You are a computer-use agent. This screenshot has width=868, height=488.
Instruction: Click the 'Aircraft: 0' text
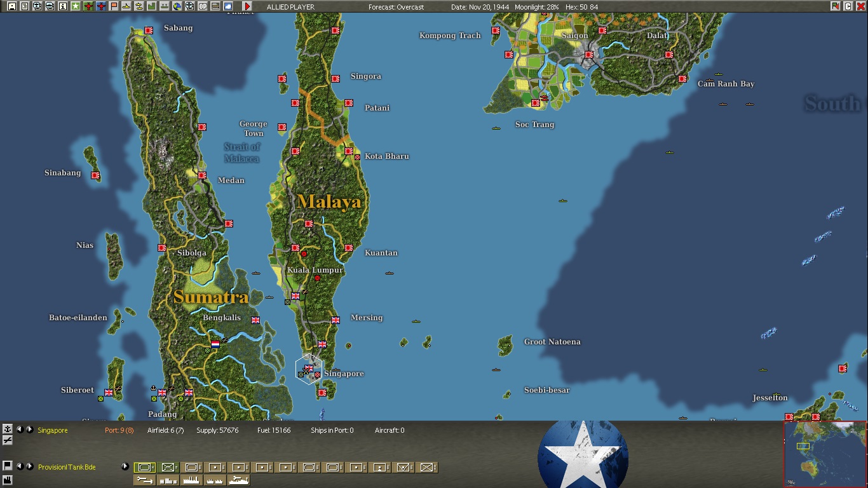pos(390,430)
